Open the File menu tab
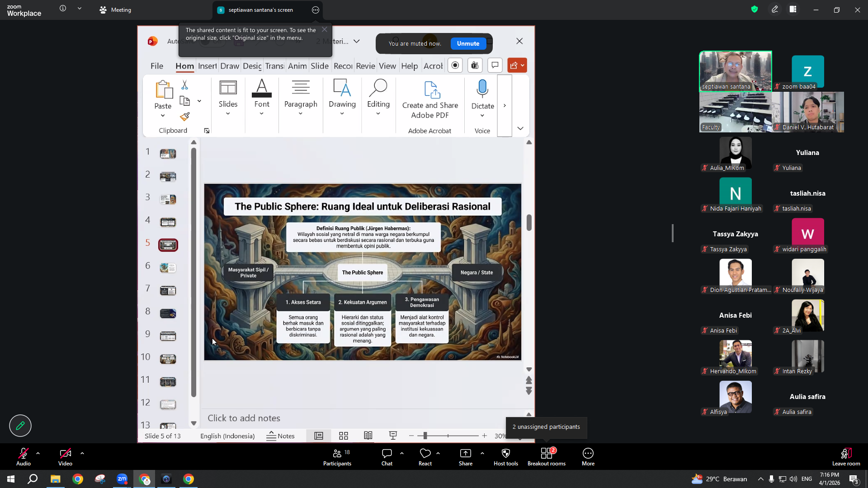868x488 pixels. (157, 66)
